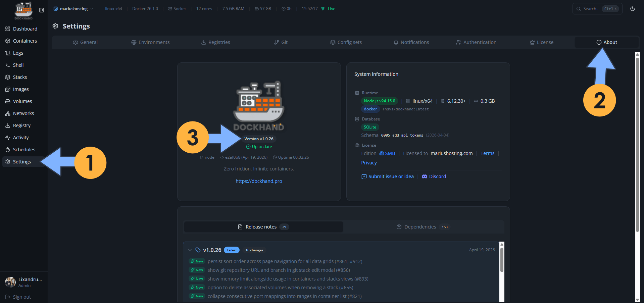View the Logs page
This screenshot has width=644, height=303.
click(18, 53)
